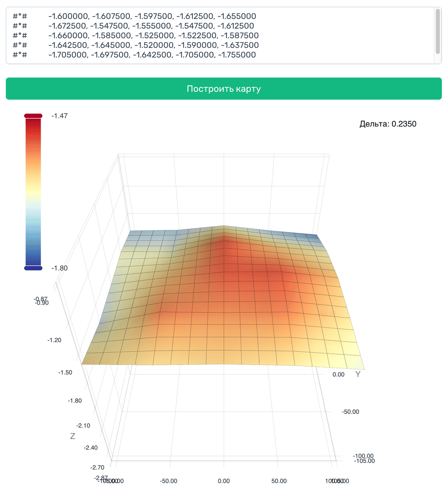Click the -2.40 tick on the Z axis
This screenshot has height=502, width=448.
[91, 448]
